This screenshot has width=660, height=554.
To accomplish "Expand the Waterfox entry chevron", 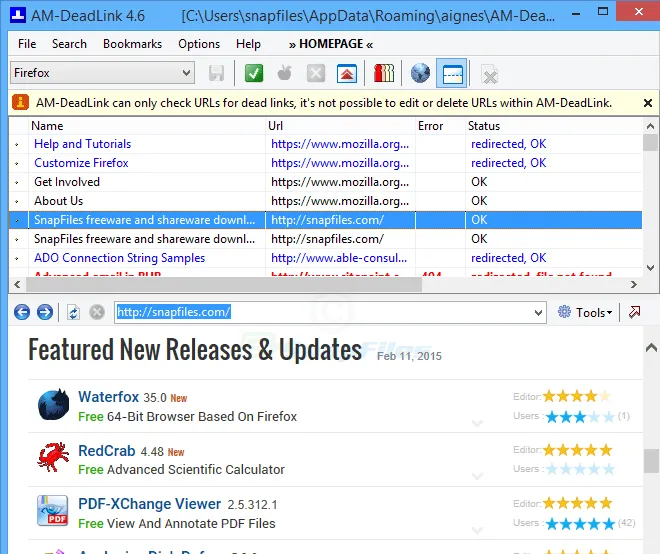I will (477, 423).
